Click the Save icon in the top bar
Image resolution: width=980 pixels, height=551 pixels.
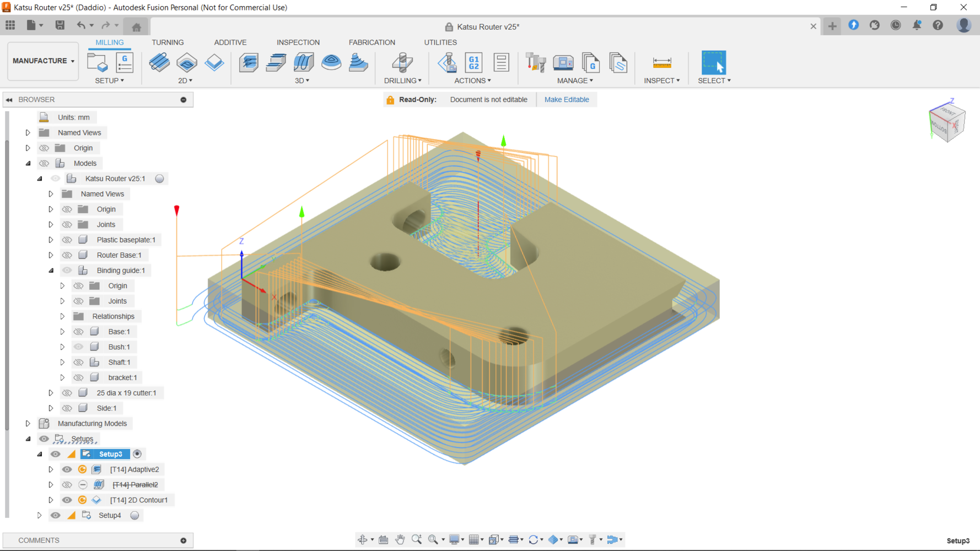click(x=60, y=25)
